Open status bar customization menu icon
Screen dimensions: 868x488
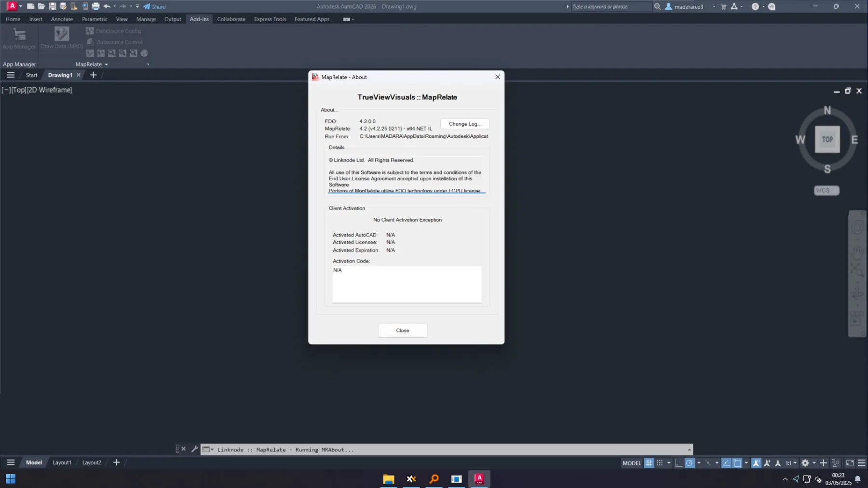pyautogui.click(x=861, y=463)
